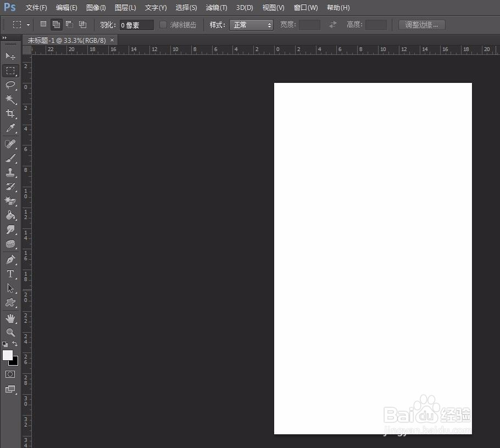The image size is (500, 448).
Task: Grab the Hand tool
Action: pos(10,318)
